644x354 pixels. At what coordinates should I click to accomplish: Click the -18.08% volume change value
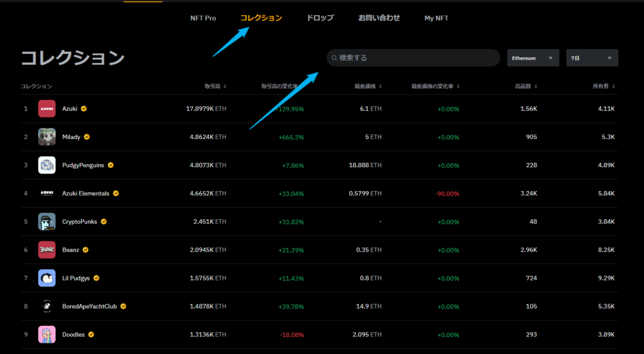(x=292, y=335)
